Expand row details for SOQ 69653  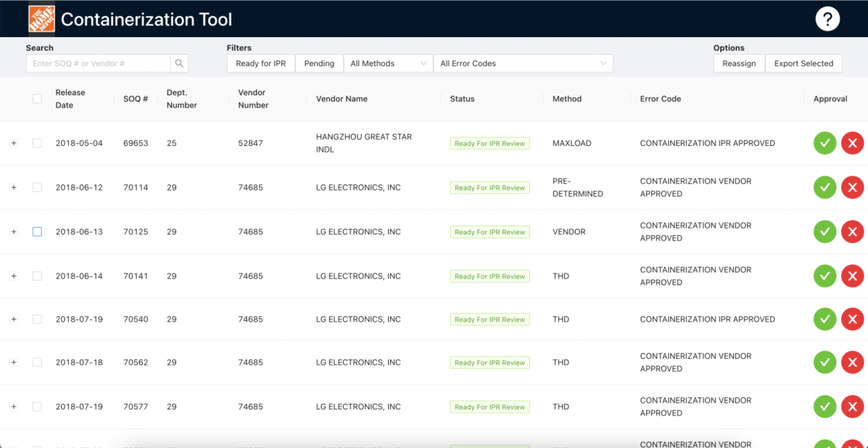[x=14, y=143]
